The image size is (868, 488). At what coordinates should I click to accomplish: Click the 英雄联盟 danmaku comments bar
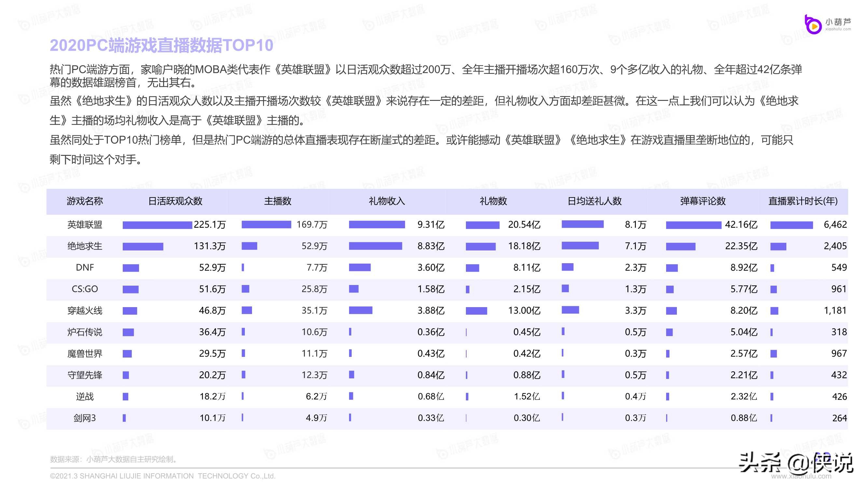pos(693,225)
